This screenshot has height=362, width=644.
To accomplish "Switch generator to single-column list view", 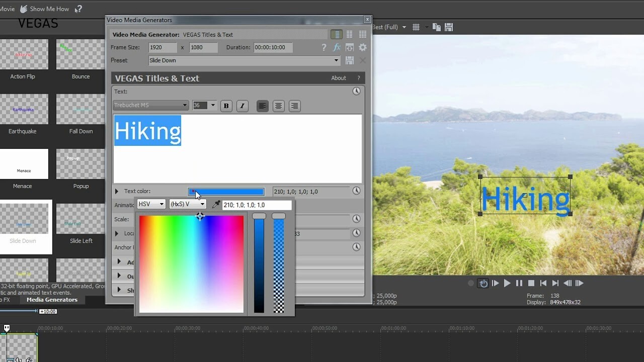I will coord(336,34).
